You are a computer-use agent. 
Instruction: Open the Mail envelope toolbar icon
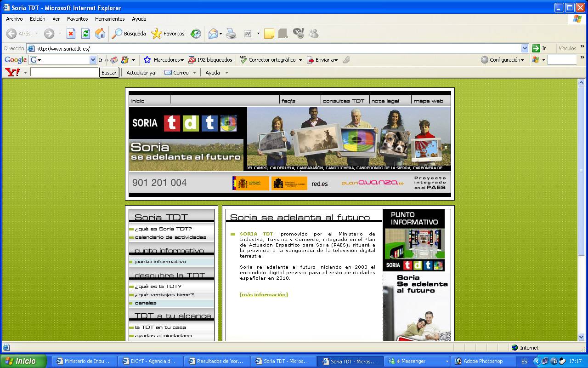213,34
